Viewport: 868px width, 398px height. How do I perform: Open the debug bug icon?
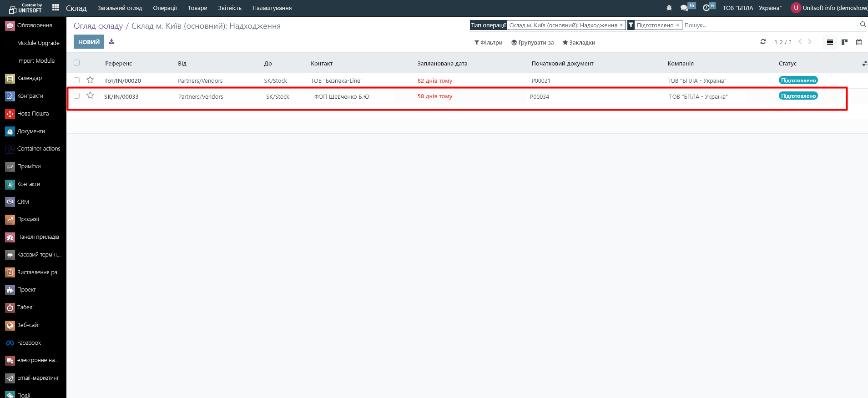point(669,8)
